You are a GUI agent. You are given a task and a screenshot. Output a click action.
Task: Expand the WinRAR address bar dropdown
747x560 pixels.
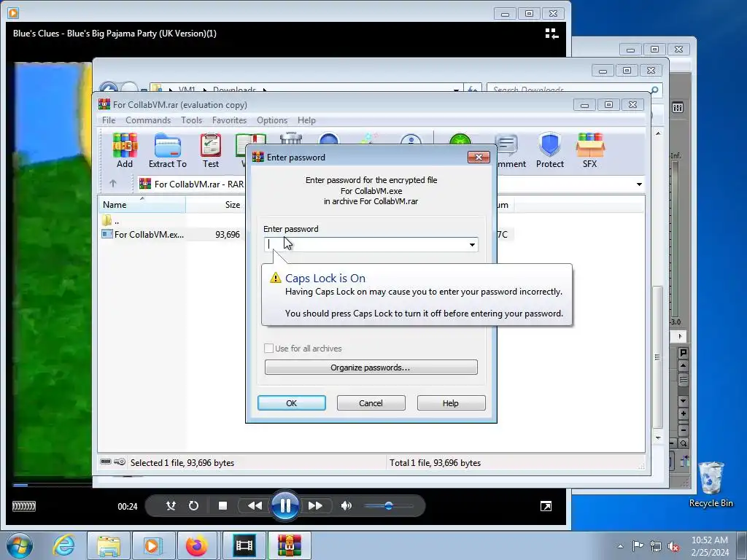[x=639, y=184]
